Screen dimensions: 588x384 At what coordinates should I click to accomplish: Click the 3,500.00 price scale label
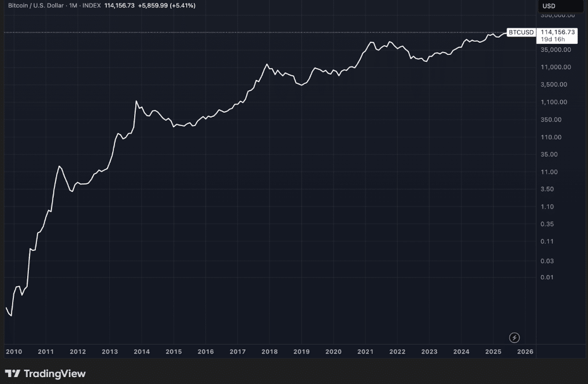point(554,84)
